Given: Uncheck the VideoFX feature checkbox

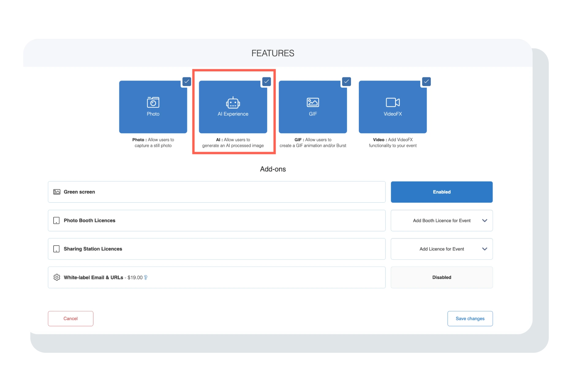Looking at the screenshot, I should pos(426,81).
